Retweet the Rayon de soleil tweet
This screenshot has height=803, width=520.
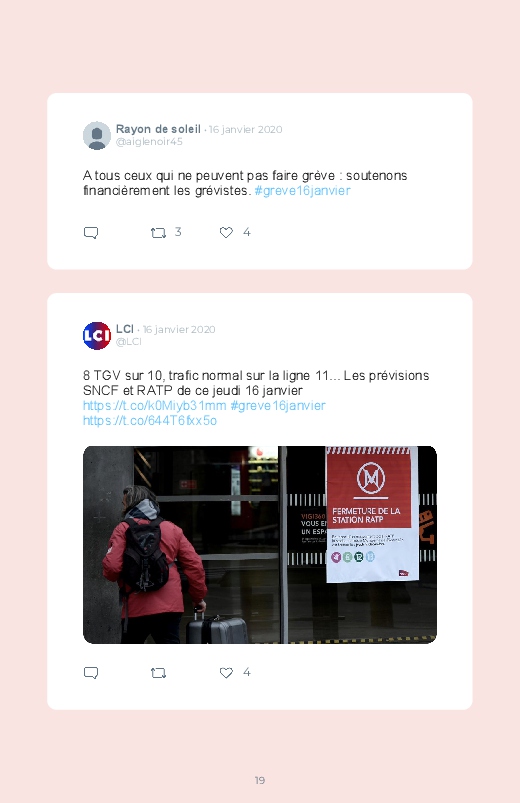click(158, 233)
